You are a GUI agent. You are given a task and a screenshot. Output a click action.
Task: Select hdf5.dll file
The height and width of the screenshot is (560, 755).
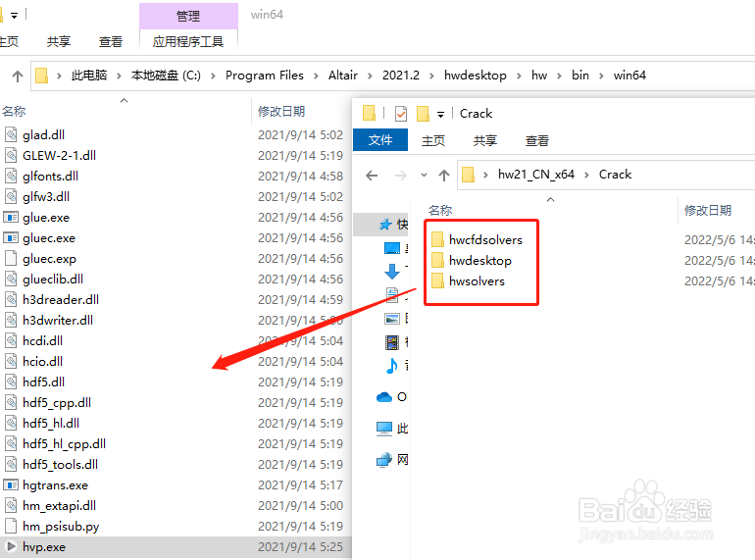click(x=43, y=382)
